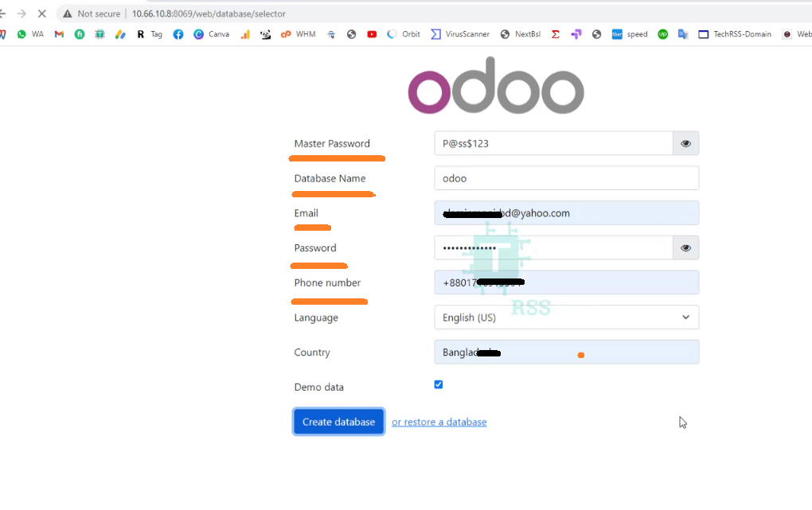Toggle Master Password visibility eye icon
This screenshot has width=812, height=510.
pos(685,143)
